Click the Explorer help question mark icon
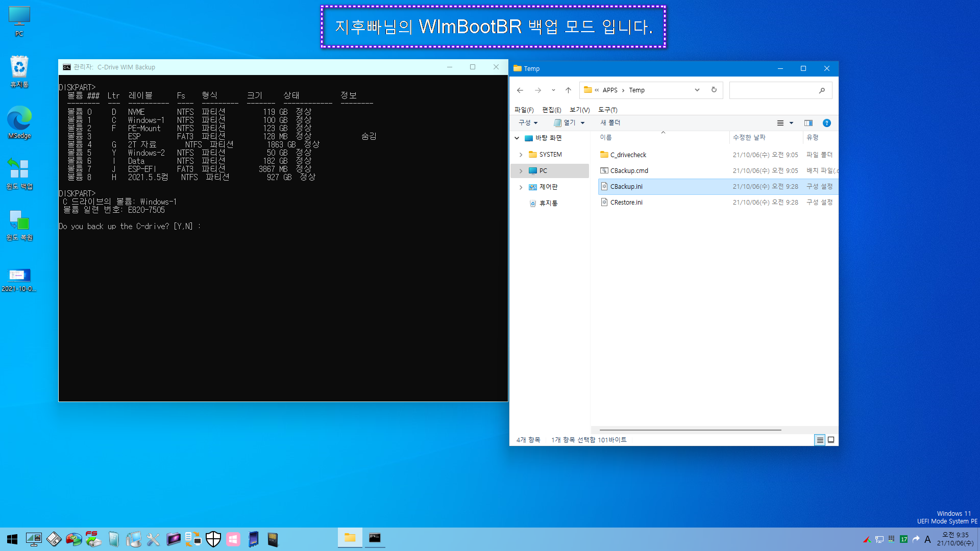The width and height of the screenshot is (980, 551). pyautogui.click(x=827, y=123)
